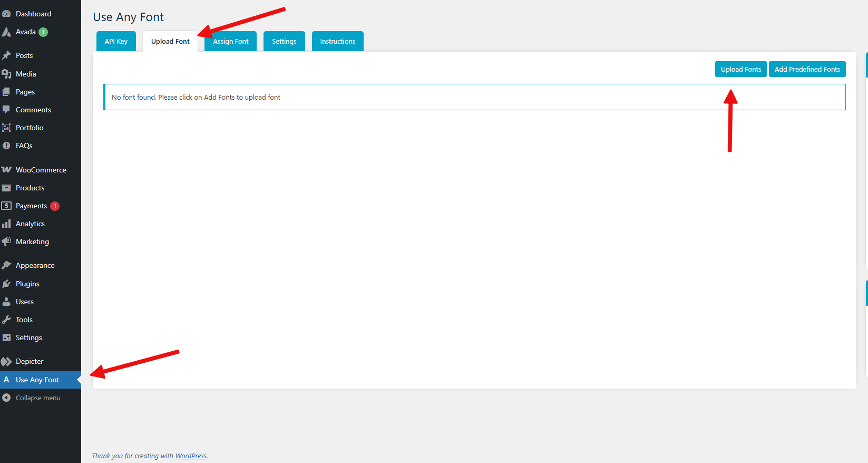Open the Appearance menu label

[x=35, y=265]
